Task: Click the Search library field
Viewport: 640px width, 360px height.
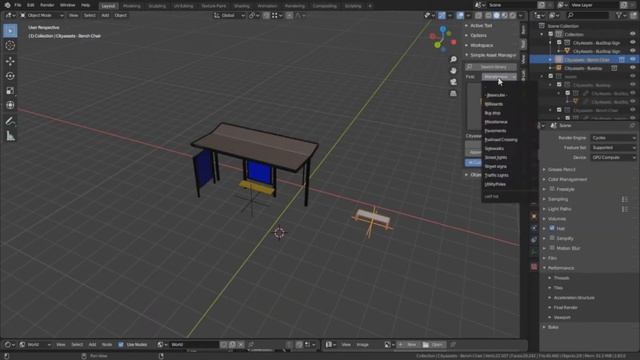Action: point(491,67)
